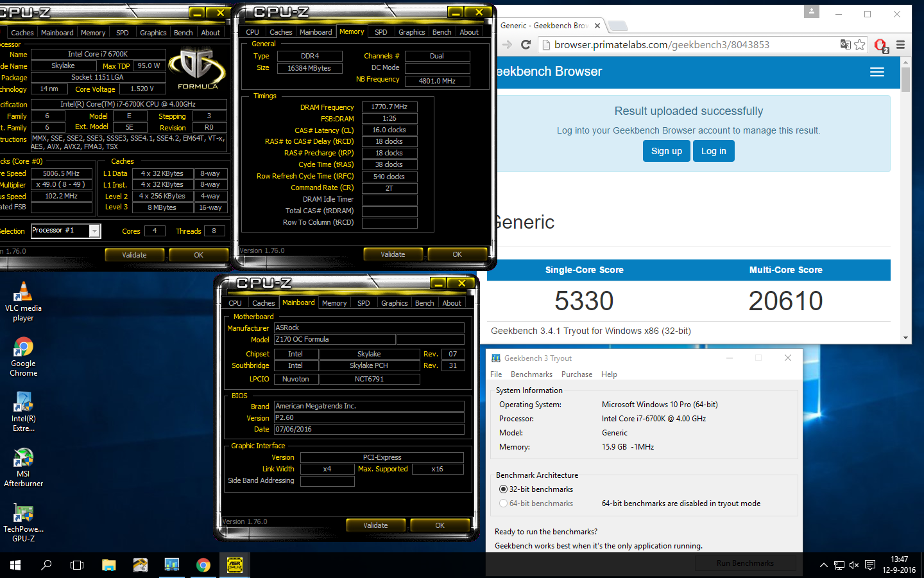
Task: Open the Windows Start menu
Action: tap(15, 565)
